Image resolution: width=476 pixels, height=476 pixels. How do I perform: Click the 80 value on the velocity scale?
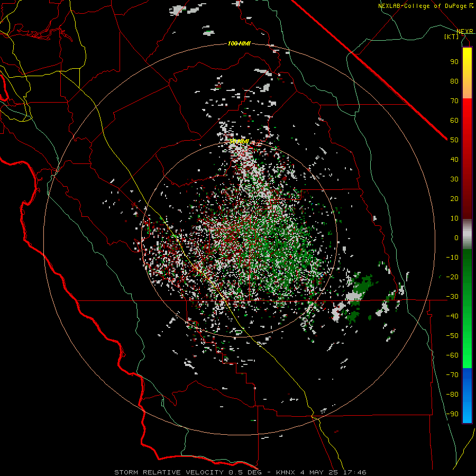pyautogui.click(x=454, y=81)
